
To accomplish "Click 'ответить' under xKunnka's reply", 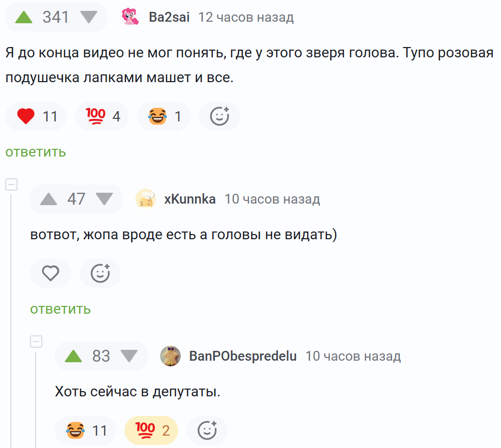I will pos(60,309).
